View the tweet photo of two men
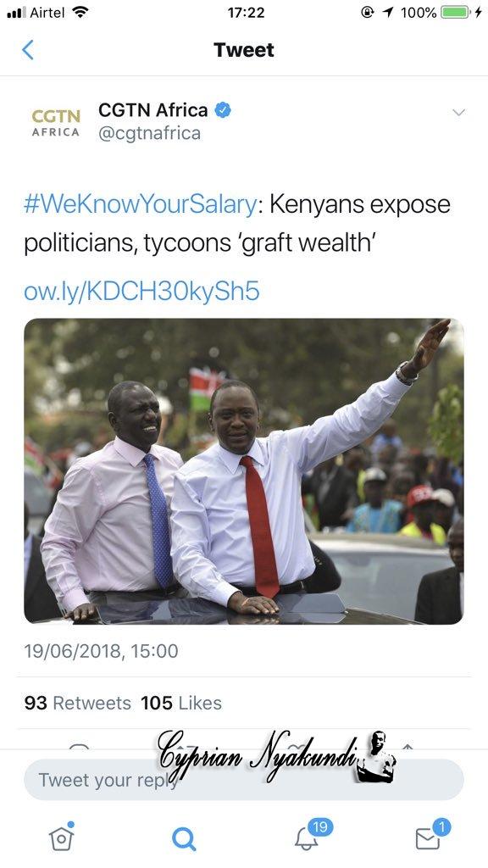The width and height of the screenshot is (488, 868). [243, 471]
